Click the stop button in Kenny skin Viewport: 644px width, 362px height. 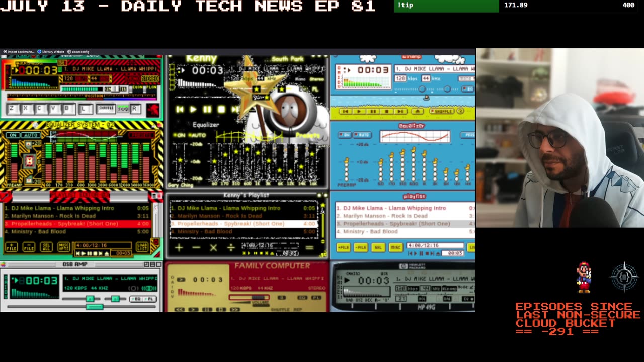coord(221,109)
